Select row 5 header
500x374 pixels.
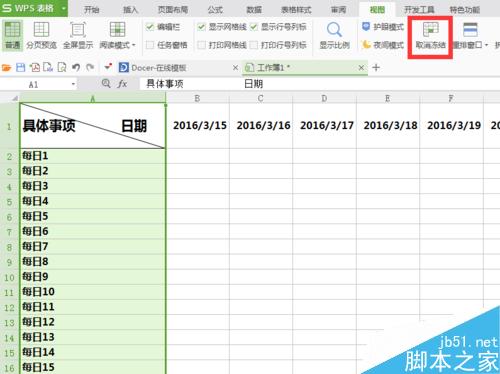[9, 202]
